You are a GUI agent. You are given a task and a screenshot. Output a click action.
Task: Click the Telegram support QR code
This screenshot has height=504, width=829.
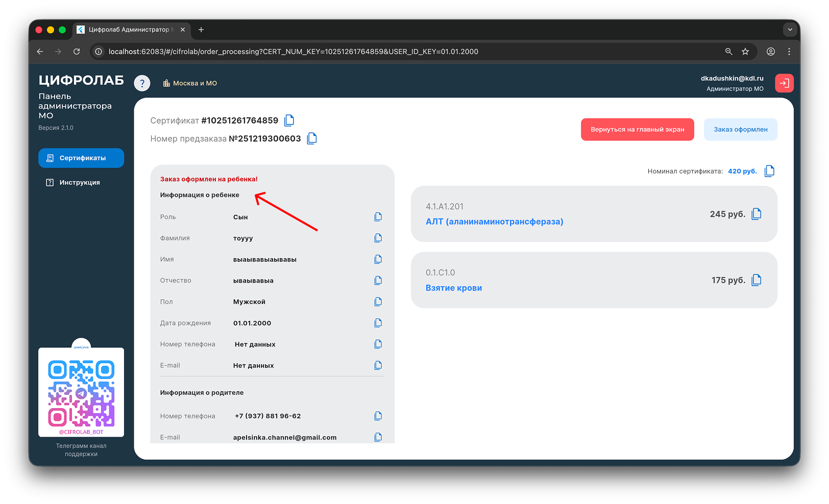[81, 393]
